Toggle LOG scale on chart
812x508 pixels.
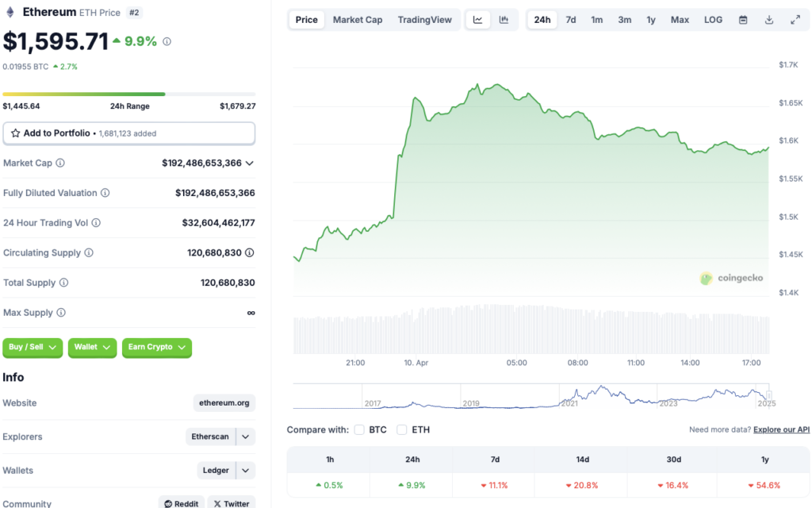[713, 20]
